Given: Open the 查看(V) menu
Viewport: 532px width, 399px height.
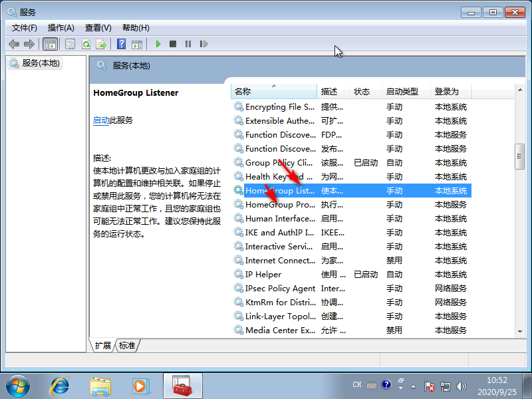Looking at the screenshot, I should tap(98, 27).
